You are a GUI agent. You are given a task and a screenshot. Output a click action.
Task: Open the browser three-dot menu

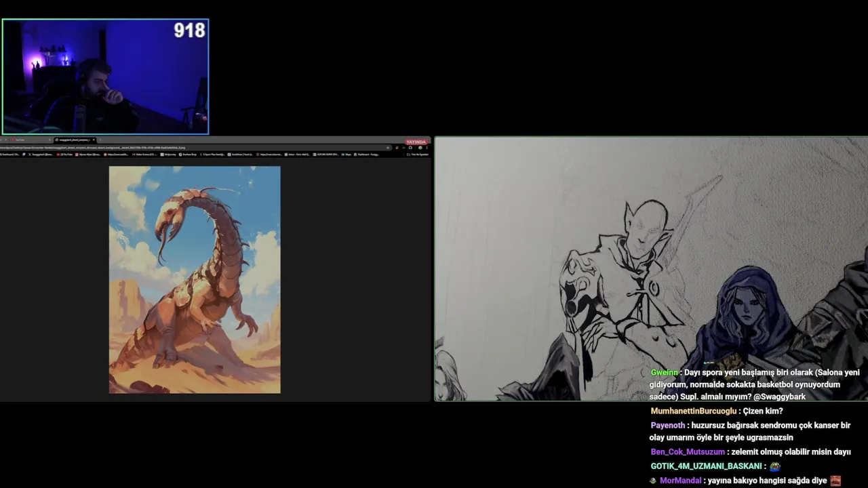427,148
